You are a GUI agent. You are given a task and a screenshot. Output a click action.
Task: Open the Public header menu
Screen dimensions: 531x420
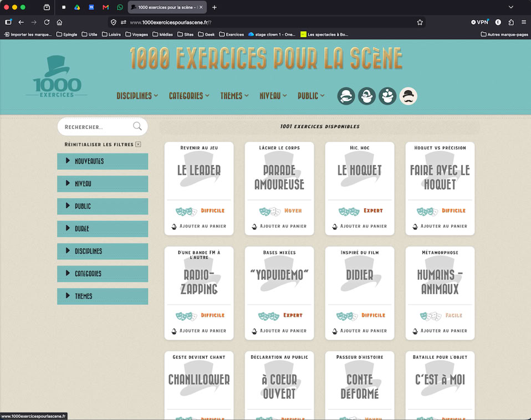click(311, 96)
